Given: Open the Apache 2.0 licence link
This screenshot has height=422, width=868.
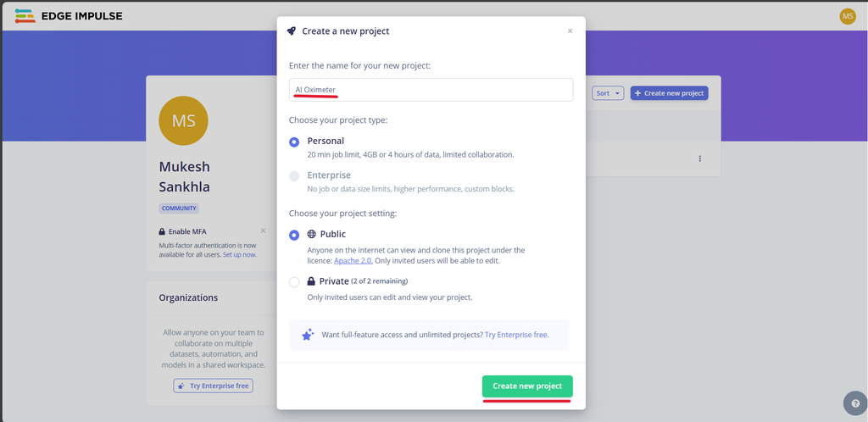Looking at the screenshot, I should click(x=353, y=260).
